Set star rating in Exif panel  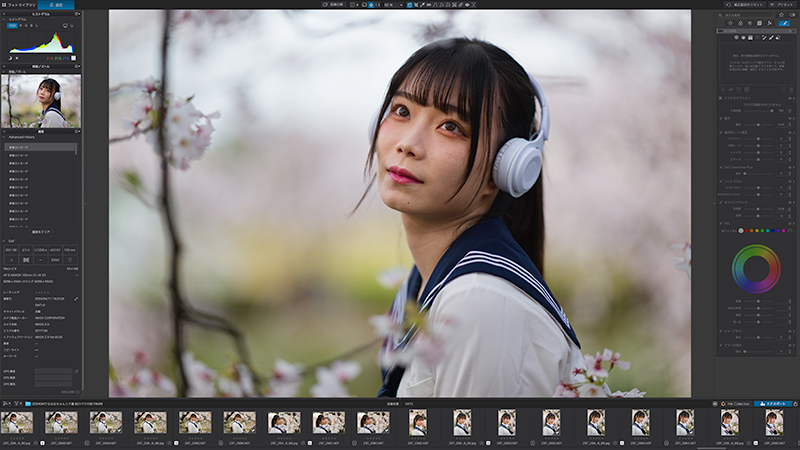pos(42,292)
